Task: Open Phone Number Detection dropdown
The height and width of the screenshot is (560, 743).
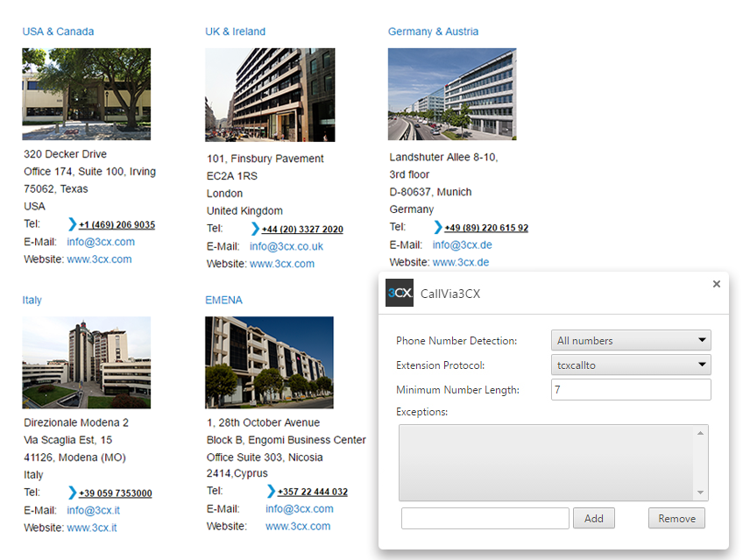Action: point(631,340)
